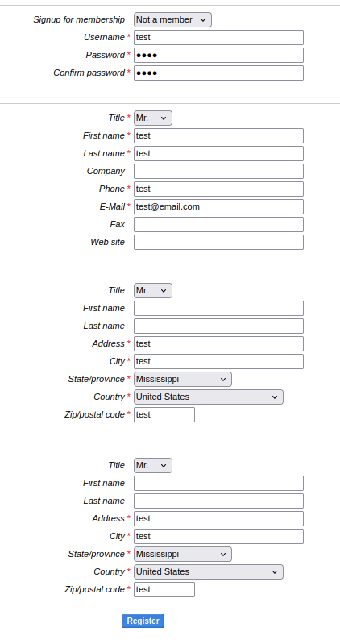Click the second section's Zip/postal code field

pyautogui.click(x=164, y=414)
